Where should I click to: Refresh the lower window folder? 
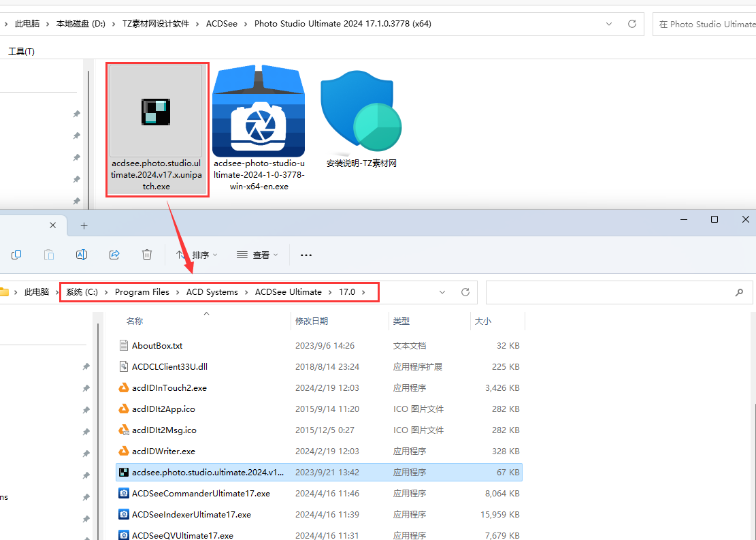(x=465, y=292)
